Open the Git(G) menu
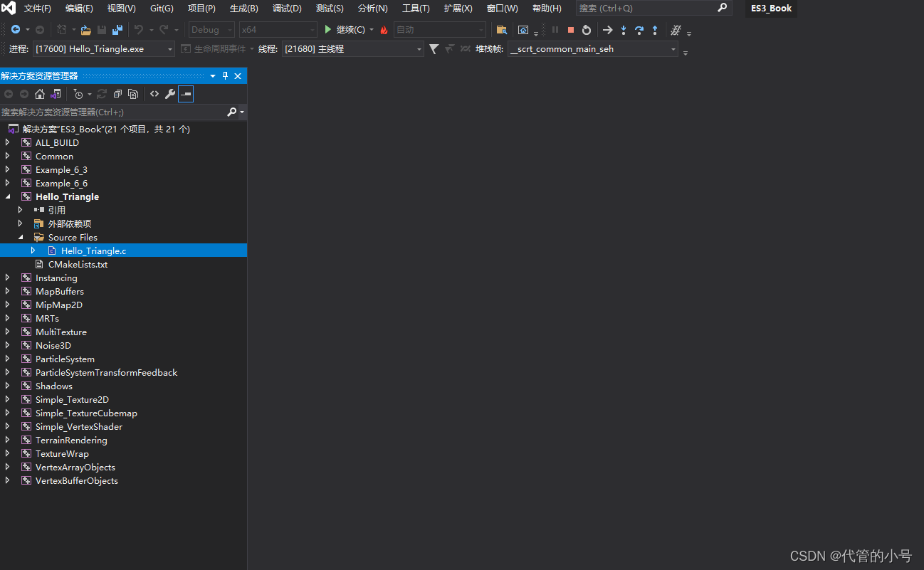 coord(161,9)
